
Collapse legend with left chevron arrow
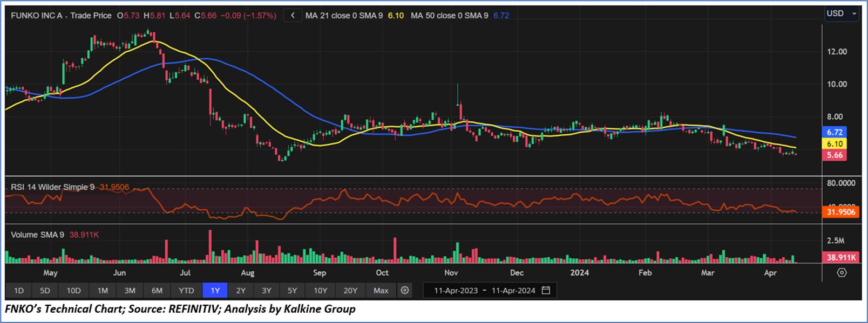click(293, 16)
